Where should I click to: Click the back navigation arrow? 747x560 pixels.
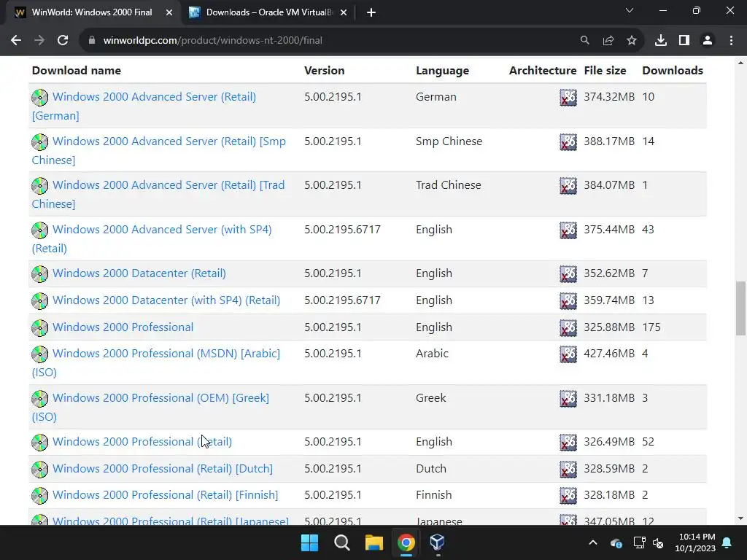[x=16, y=41]
